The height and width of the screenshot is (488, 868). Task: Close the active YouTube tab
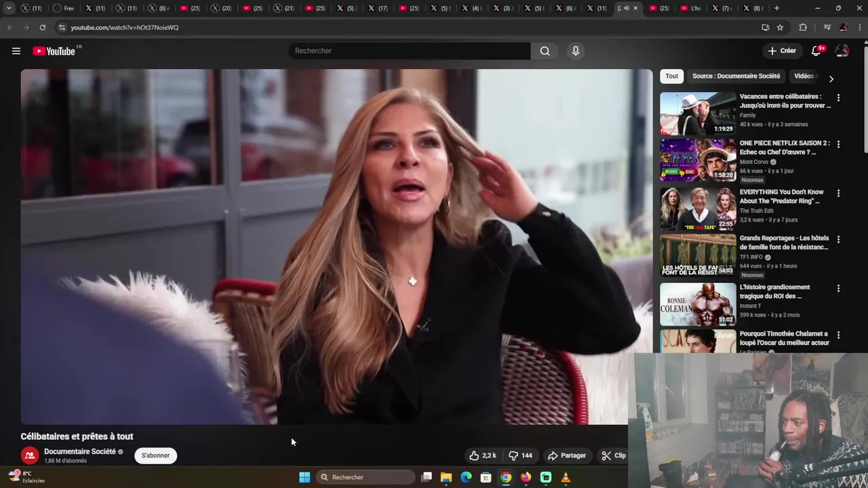[x=635, y=8]
